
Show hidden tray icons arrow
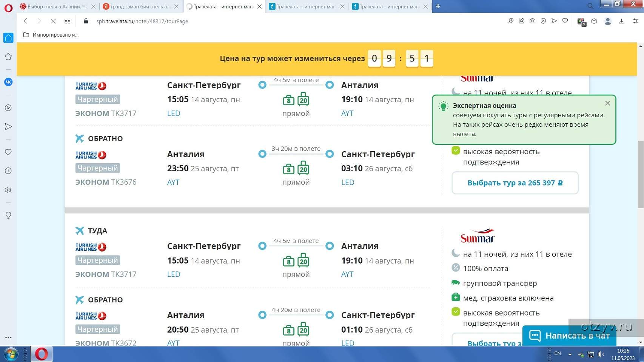click(x=570, y=354)
